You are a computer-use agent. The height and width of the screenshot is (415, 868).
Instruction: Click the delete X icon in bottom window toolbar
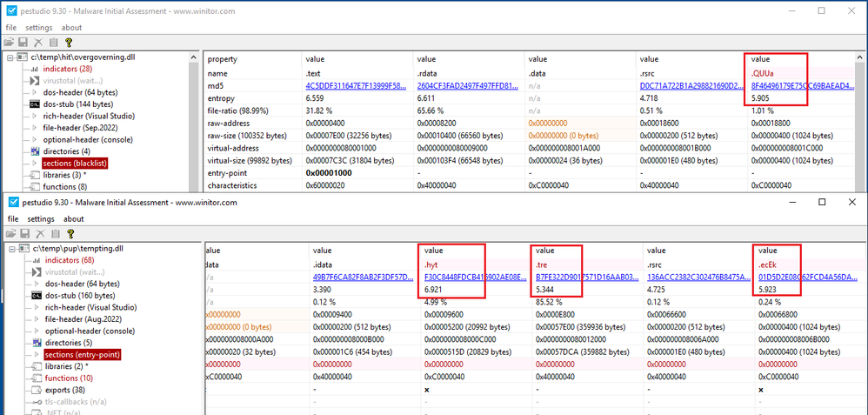pos(39,233)
